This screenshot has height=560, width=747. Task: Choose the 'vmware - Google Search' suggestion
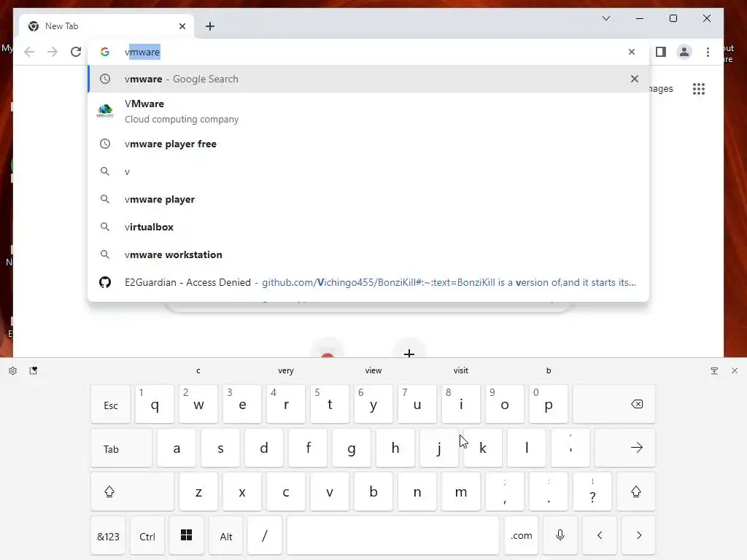pos(368,79)
